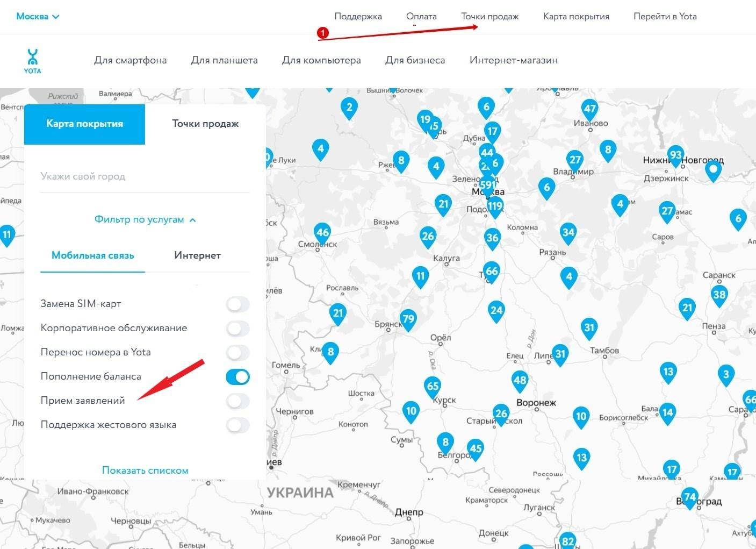756x549 pixels.
Task: Click map cluster marker 47 at Иваново
Action: [590, 109]
